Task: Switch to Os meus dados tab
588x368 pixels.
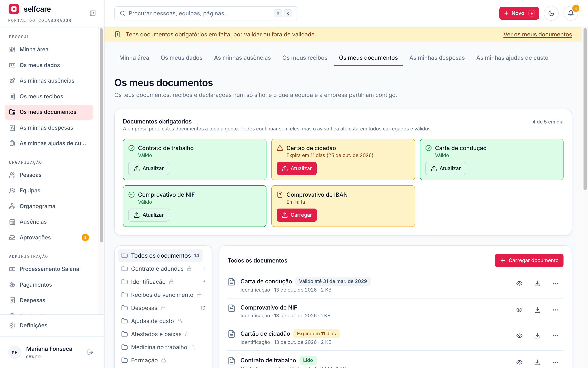Action: [182, 58]
